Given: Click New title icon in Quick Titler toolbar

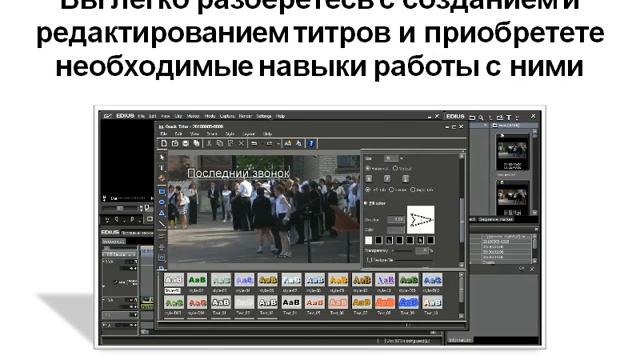Looking at the screenshot, I should click(x=164, y=144).
